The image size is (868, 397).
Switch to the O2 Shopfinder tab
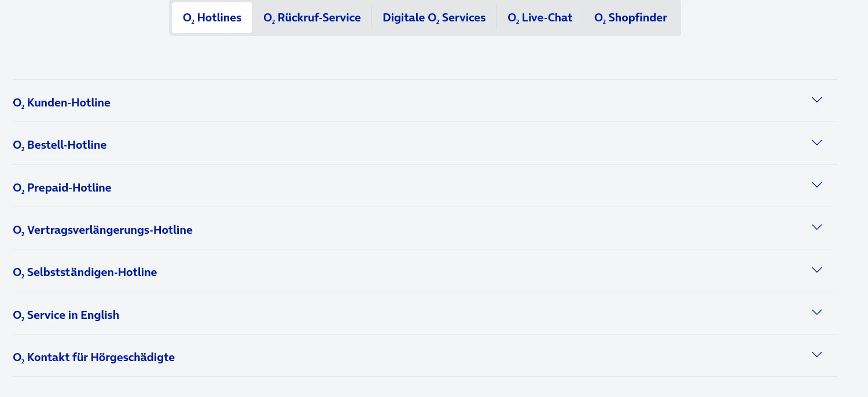point(630,18)
